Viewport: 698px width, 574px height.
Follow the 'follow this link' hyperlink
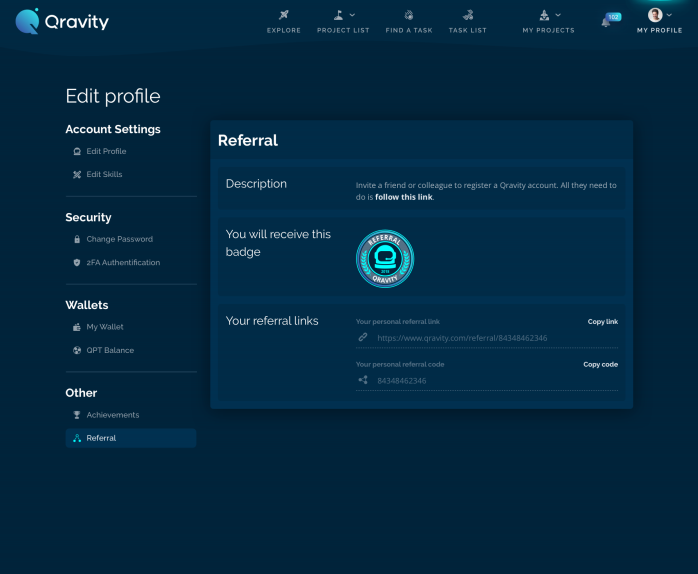(404, 197)
